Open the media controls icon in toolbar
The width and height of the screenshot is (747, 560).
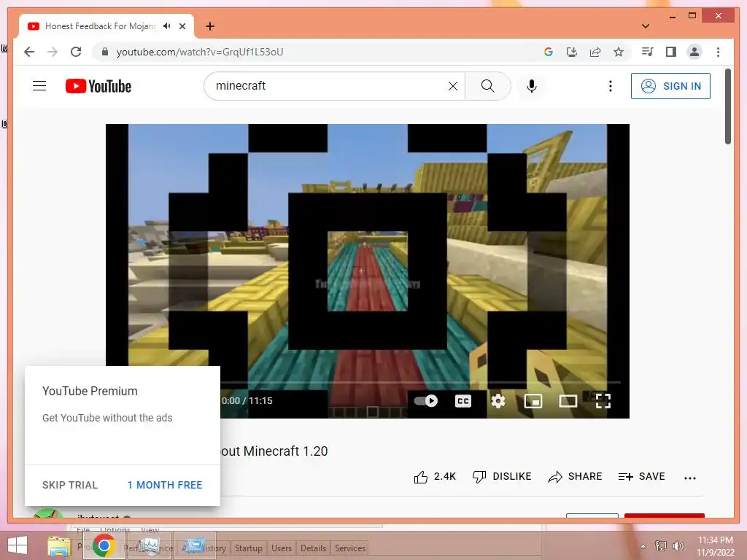click(x=648, y=52)
